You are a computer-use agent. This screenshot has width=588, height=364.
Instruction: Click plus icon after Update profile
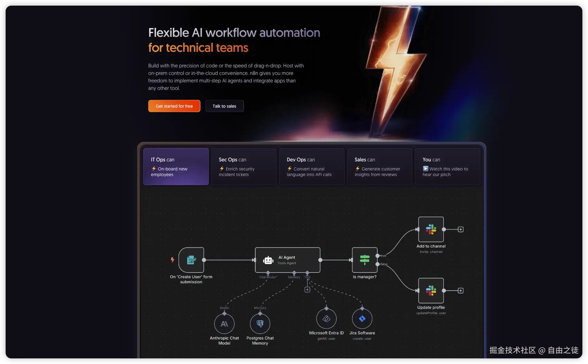click(x=461, y=291)
